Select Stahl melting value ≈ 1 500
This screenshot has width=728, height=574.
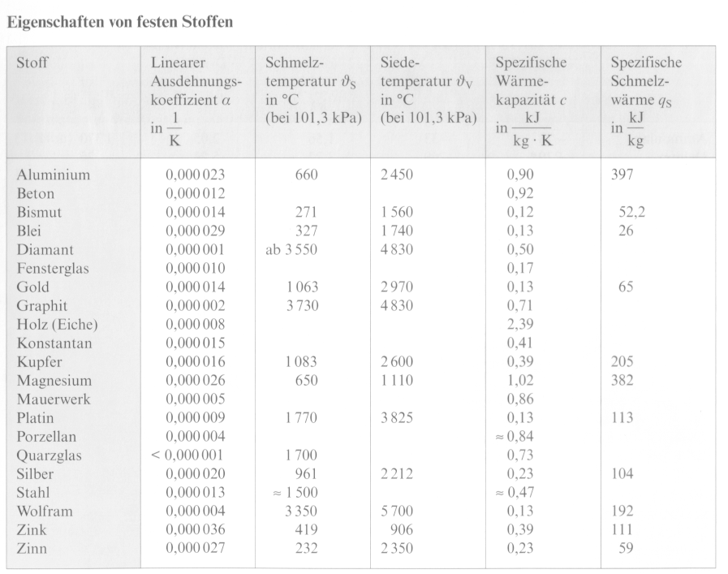point(295,492)
